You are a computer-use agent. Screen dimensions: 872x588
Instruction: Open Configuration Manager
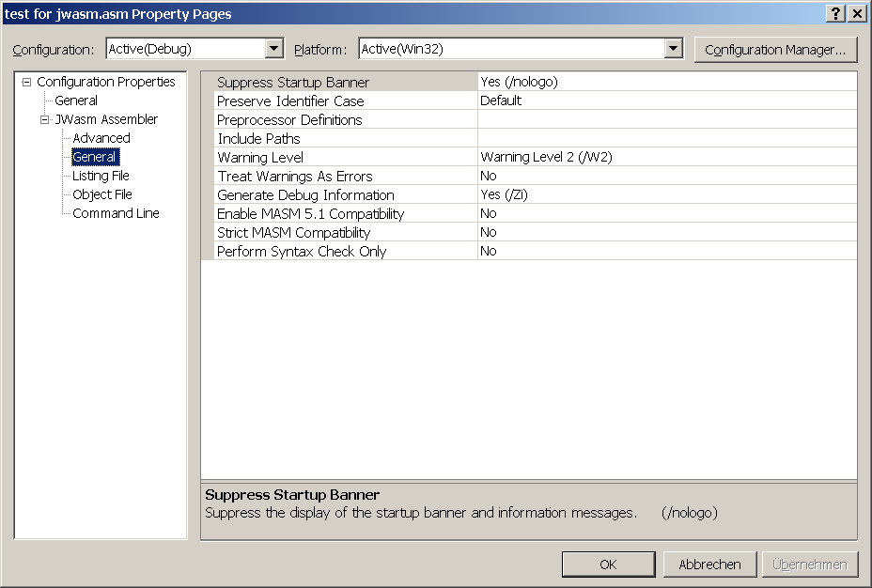775,50
